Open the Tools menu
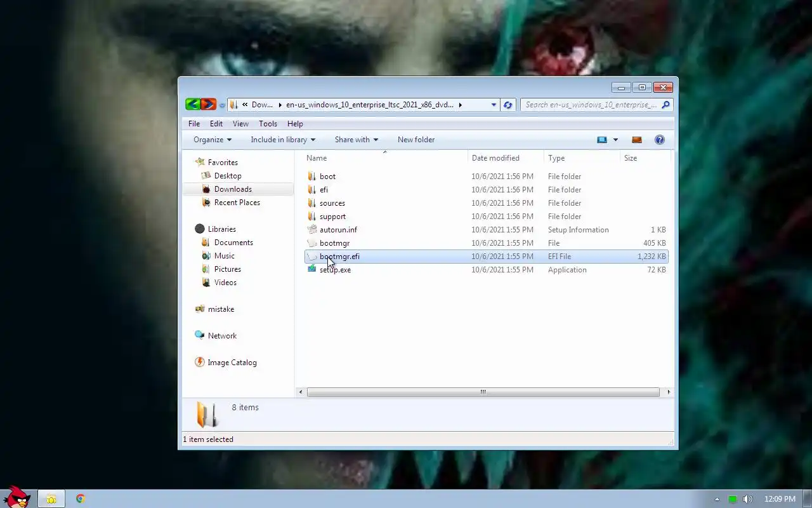812x508 pixels. click(x=268, y=124)
